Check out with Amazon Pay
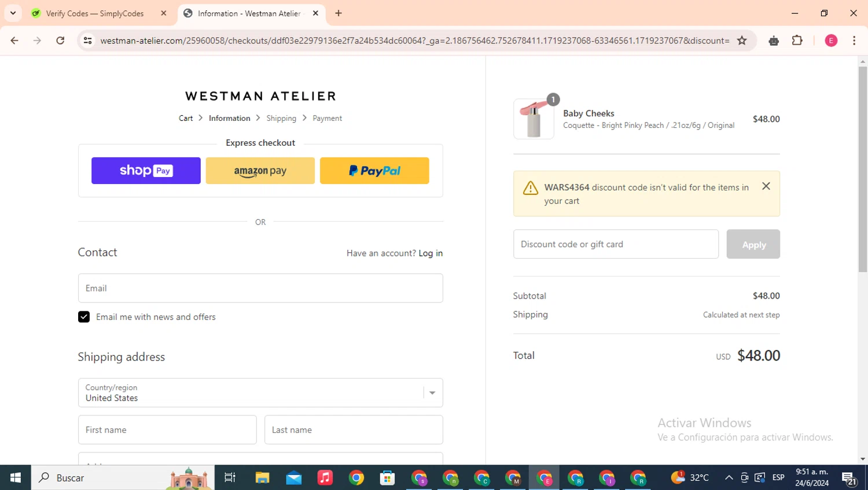 point(260,171)
